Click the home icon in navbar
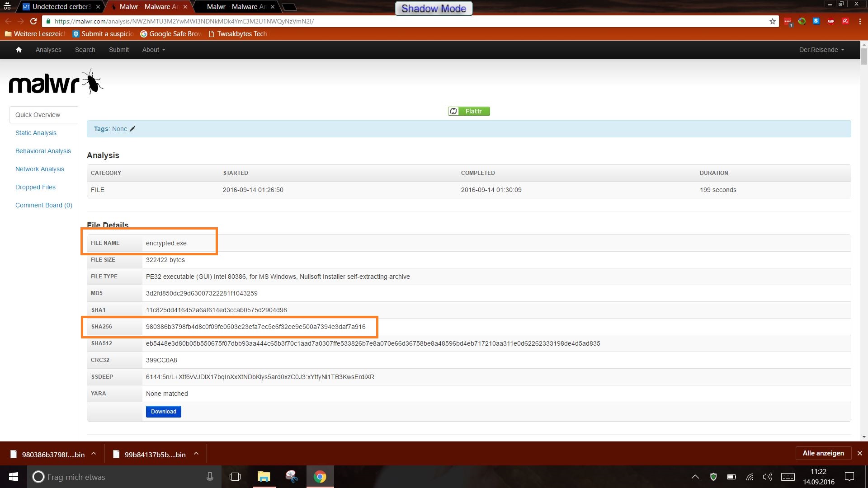The width and height of the screenshot is (868, 488). (19, 50)
